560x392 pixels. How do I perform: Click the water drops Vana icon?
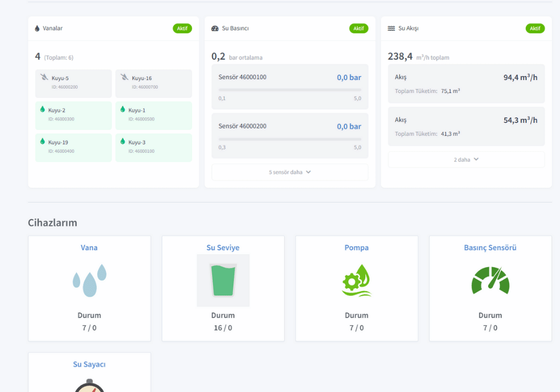[x=89, y=281]
